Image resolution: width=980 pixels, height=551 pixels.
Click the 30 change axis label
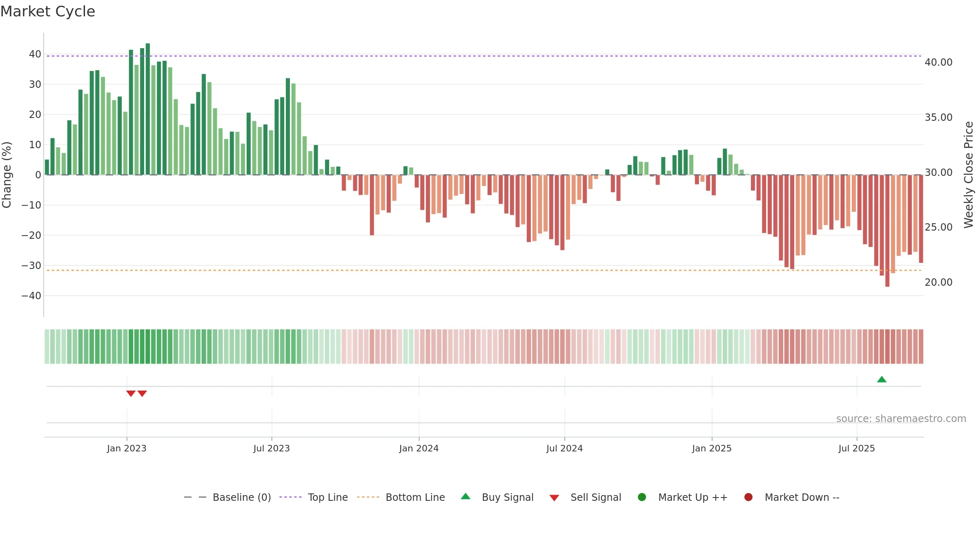(x=35, y=84)
